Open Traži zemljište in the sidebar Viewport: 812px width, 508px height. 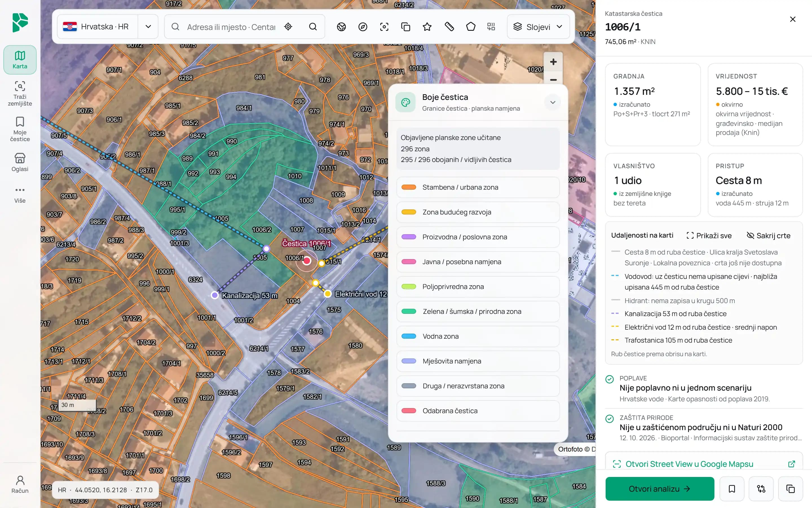[20, 93]
